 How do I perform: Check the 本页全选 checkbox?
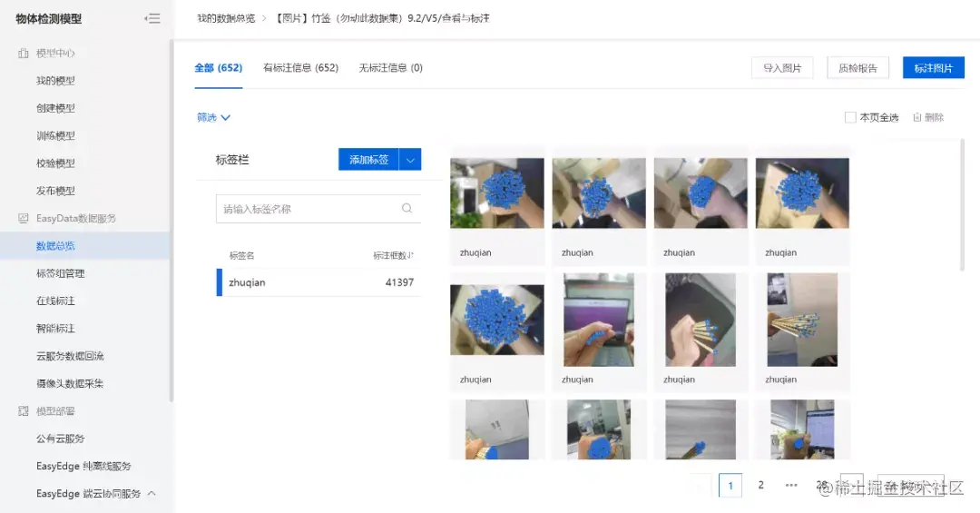click(x=850, y=117)
